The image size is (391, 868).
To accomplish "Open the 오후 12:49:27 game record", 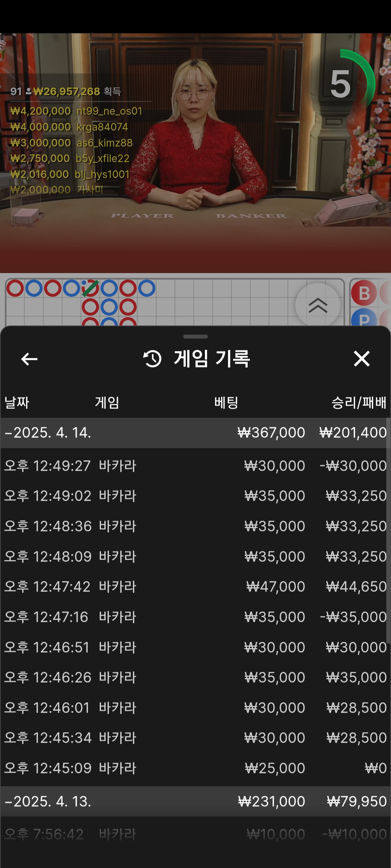I will click(195, 465).
